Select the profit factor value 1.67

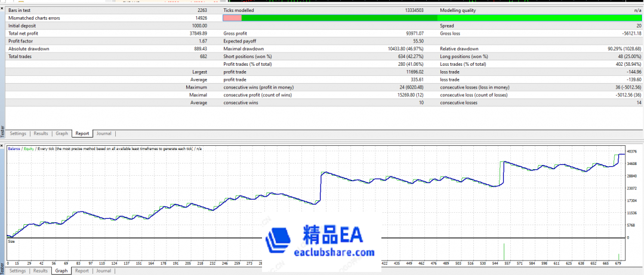pyautogui.click(x=203, y=41)
